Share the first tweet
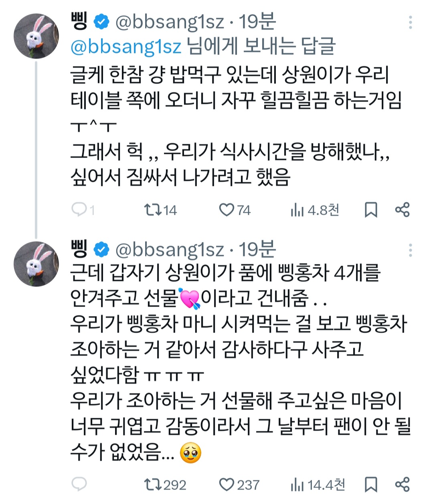This screenshot has height=504, width=433. click(x=402, y=210)
